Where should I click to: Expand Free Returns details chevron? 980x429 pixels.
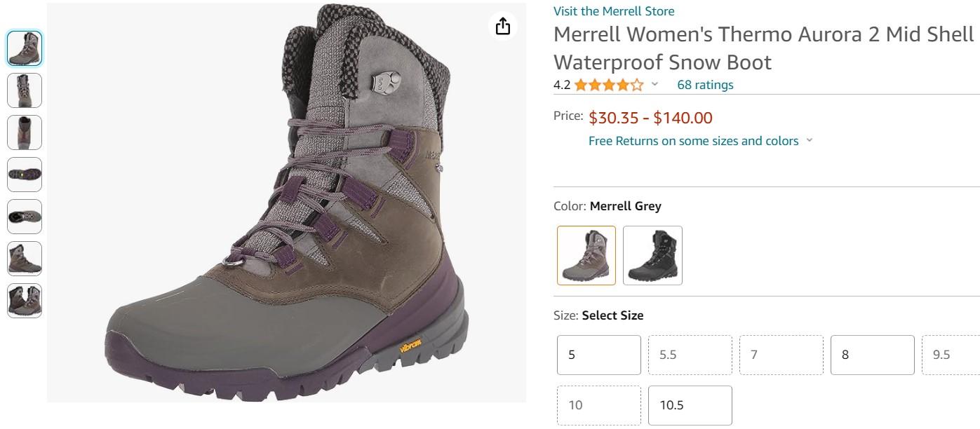tap(810, 141)
